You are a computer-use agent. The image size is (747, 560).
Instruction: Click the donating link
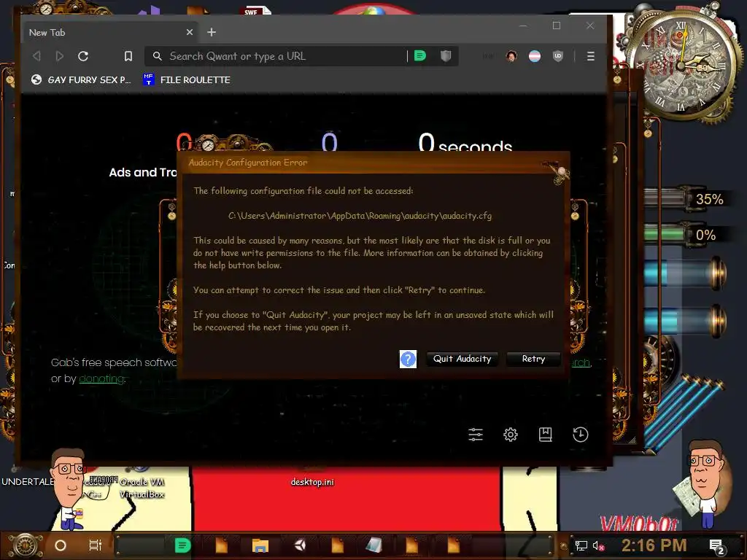[101, 378]
